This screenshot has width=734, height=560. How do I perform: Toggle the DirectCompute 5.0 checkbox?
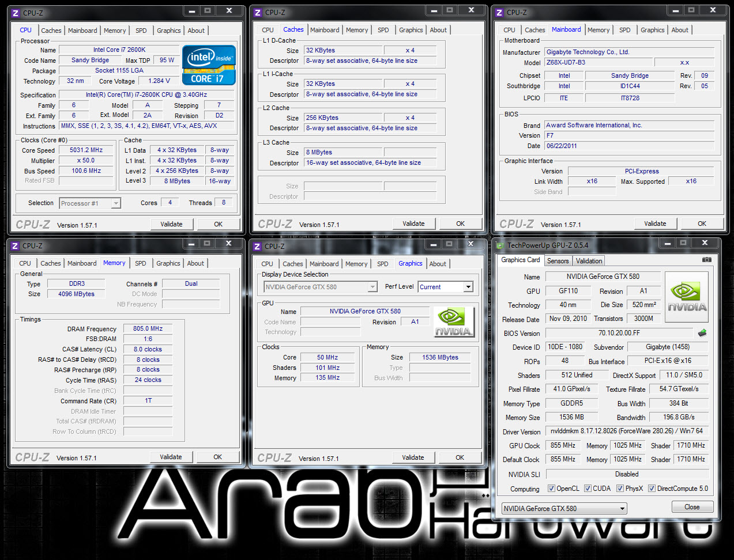(652, 489)
